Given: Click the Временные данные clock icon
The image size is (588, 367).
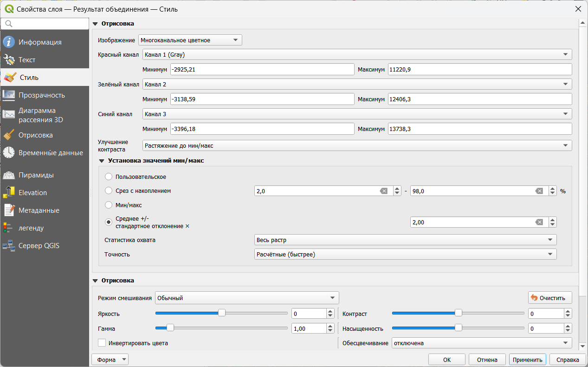Looking at the screenshot, I should click(x=9, y=153).
